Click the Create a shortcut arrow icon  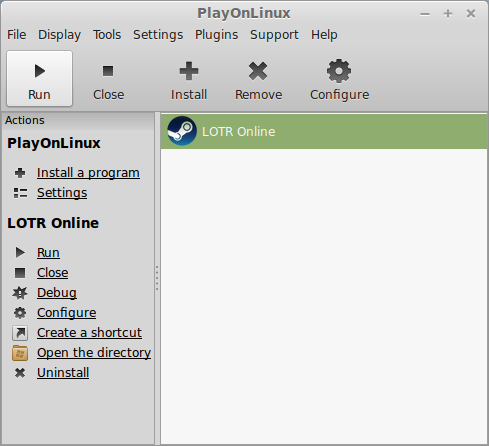[x=20, y=333]
